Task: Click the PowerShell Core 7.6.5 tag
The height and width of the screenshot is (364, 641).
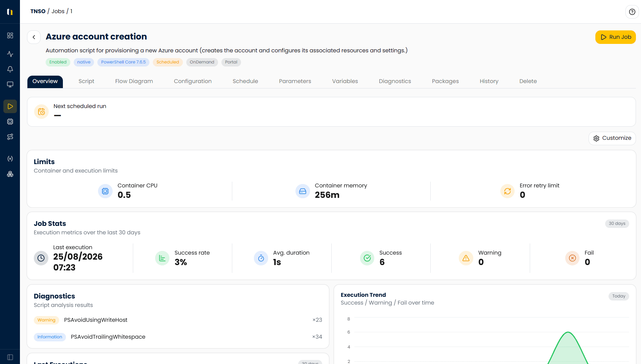Action: [123, 62]
